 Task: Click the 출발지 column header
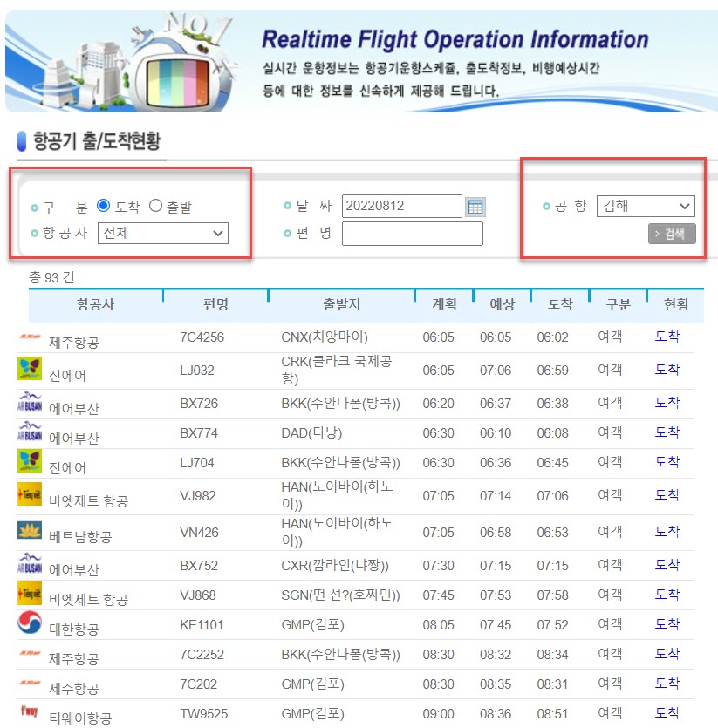pyautogui.click(x=342, y=304)
